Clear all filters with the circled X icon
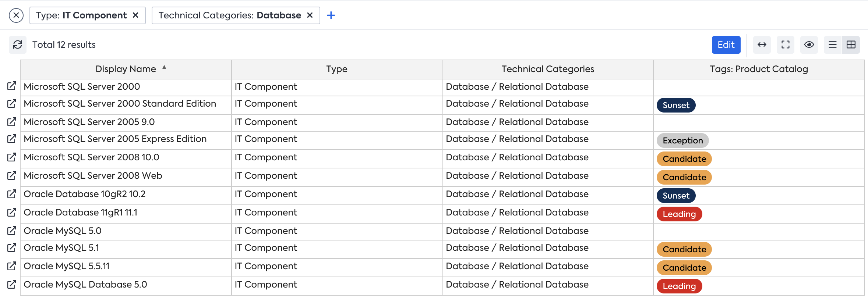The height and width of the screenshot is (303, 868). pyautogui.click(x=16, y=15)
